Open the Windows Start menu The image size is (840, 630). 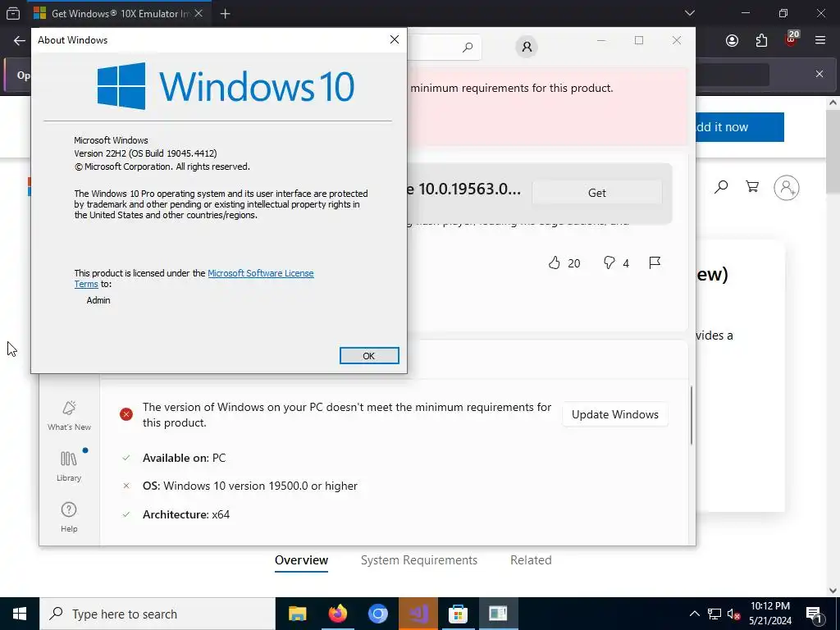click(20, 614)
